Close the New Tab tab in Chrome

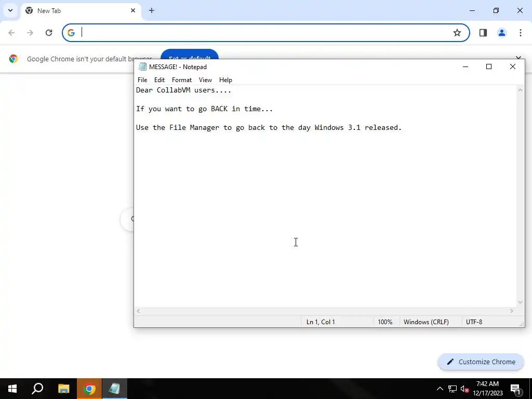pos(133,10)
